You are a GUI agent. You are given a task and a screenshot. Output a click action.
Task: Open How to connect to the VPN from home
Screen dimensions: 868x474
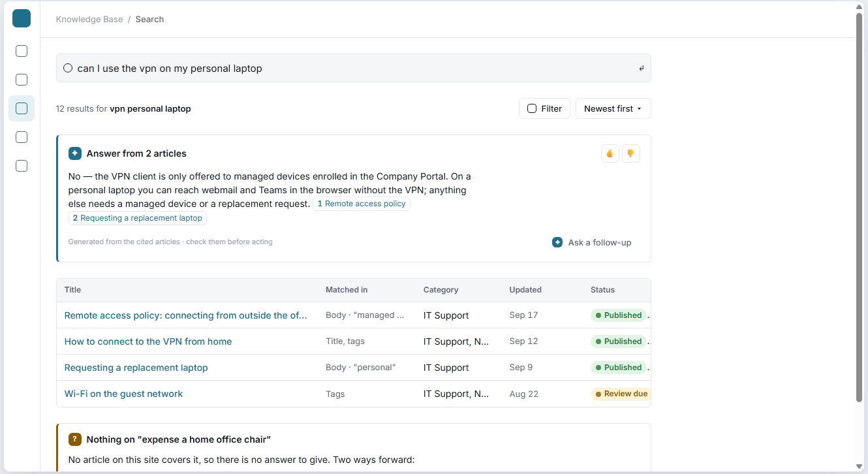(148, 341)
